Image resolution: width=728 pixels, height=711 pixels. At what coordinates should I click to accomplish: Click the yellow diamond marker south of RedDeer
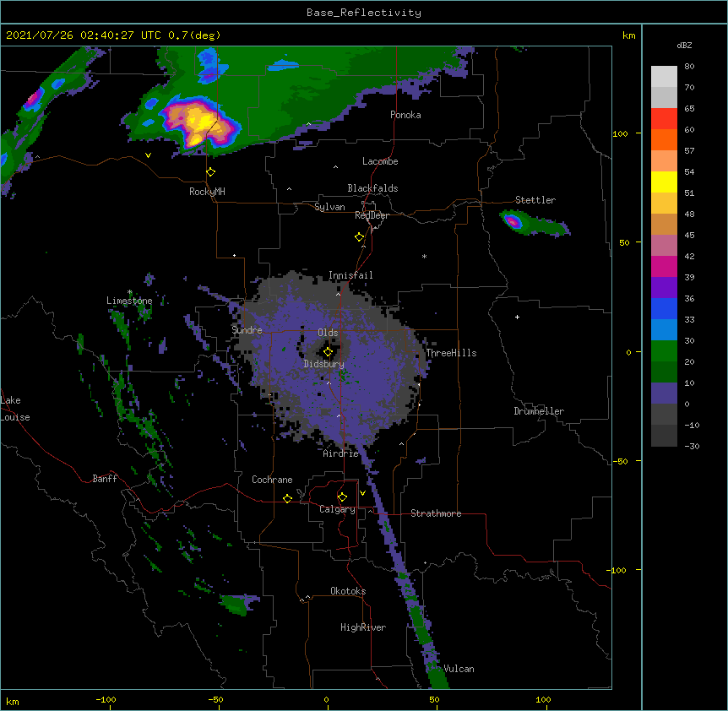359,237
